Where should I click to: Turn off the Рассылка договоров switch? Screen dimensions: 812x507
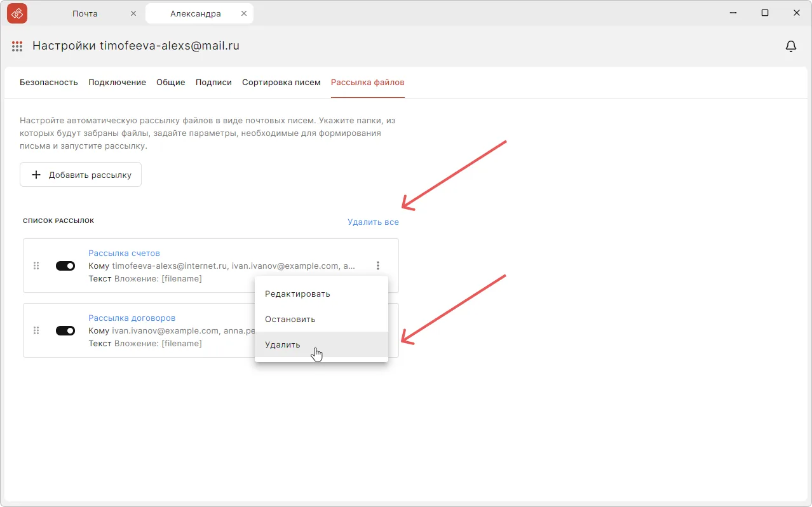click(x=65, y=330)
